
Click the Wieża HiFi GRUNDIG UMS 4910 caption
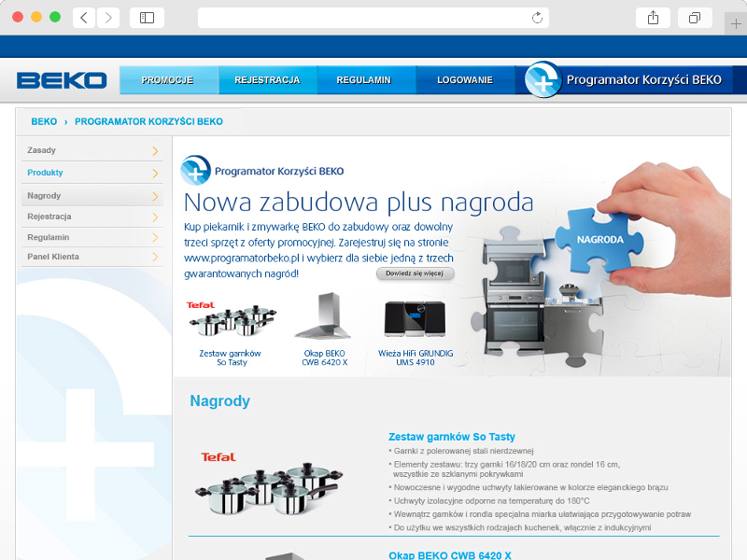coord(416,357)
